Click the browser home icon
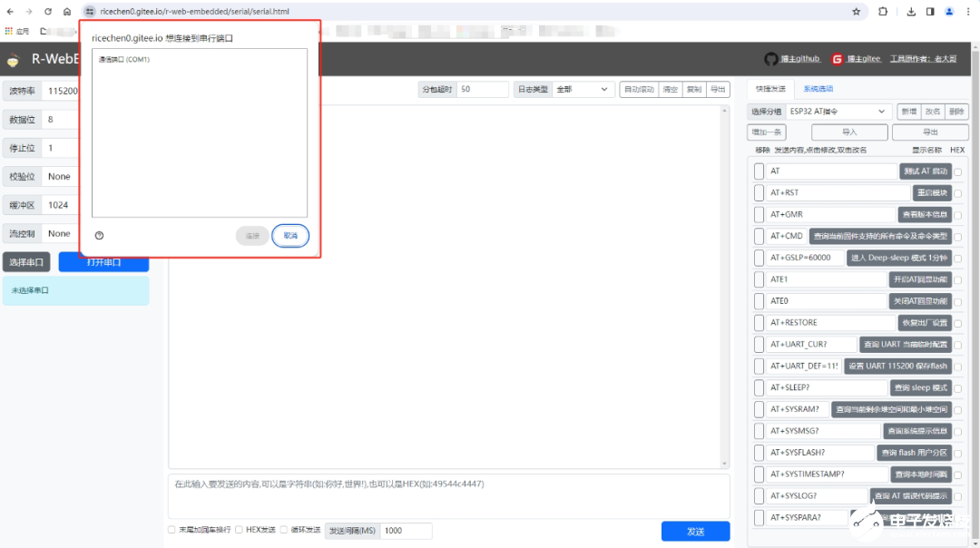The height and width of the screenshot is (548, 980). 67,12
